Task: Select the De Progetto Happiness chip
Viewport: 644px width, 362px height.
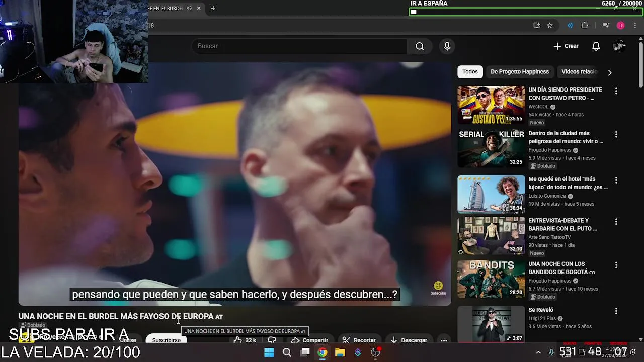Action: click(x=520, y=72)
